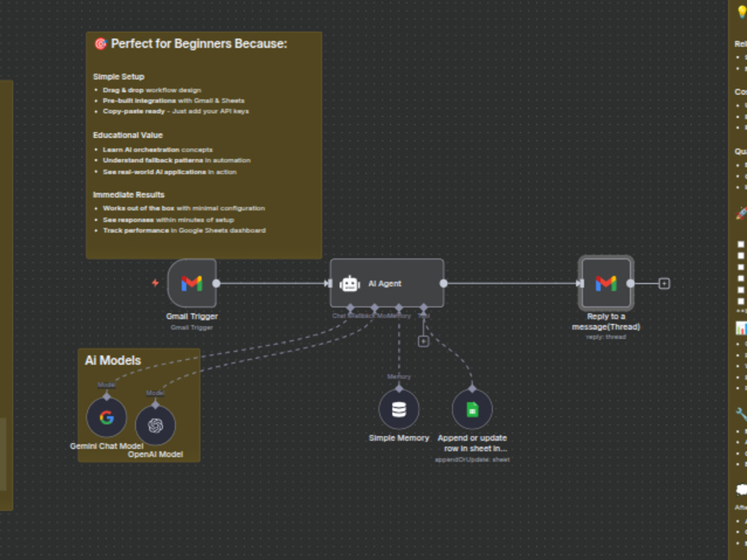Click 'Track performance in Google Sheets dashboard' bullet
This screenshot has height=560, width=747.
tap(185, 231)
